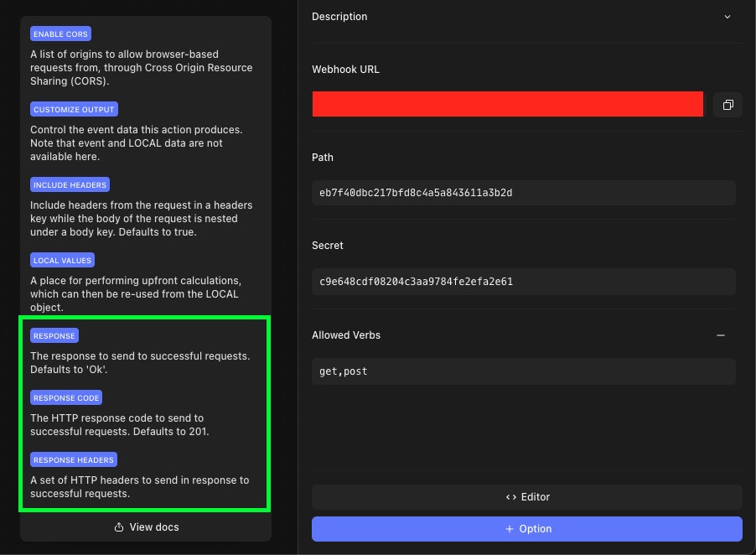Viewport: 756px width, 555px height.
Task: Click the code brackets icon on Editor button
Action: pos(511,497)
